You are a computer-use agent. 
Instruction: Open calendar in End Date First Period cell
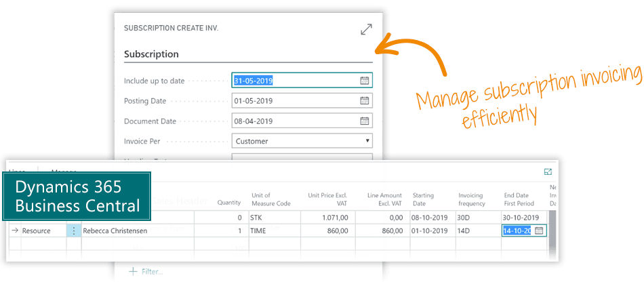[540, 230]
